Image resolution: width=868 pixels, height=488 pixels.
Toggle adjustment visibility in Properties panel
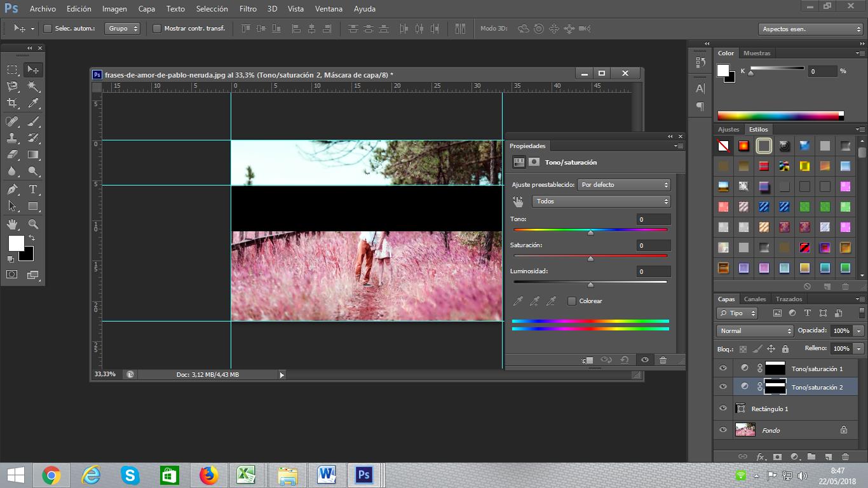[x=644, y=360]
